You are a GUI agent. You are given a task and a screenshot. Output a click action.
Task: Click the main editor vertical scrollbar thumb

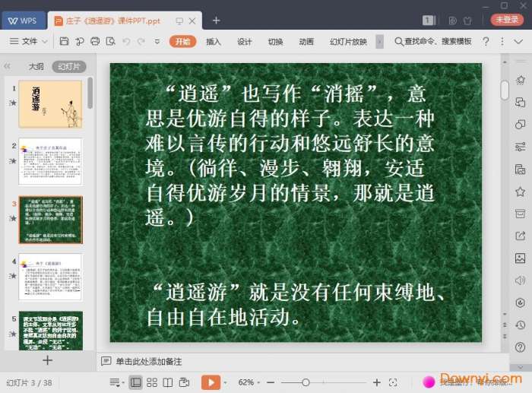[505, 90]
